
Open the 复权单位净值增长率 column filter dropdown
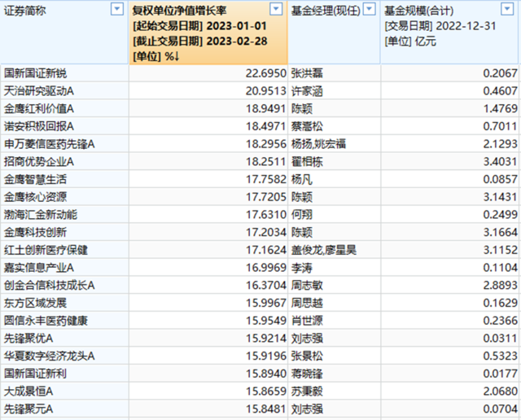tap(276, 9)
